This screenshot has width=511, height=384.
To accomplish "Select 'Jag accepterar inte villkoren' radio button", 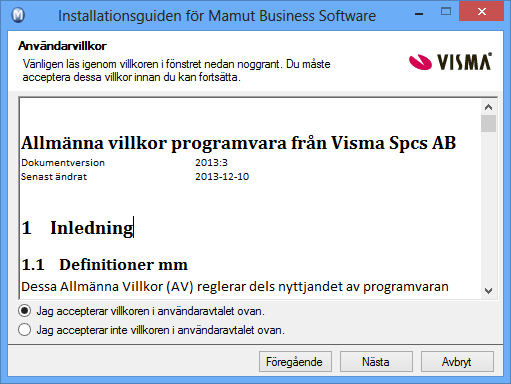I will 25,330.
